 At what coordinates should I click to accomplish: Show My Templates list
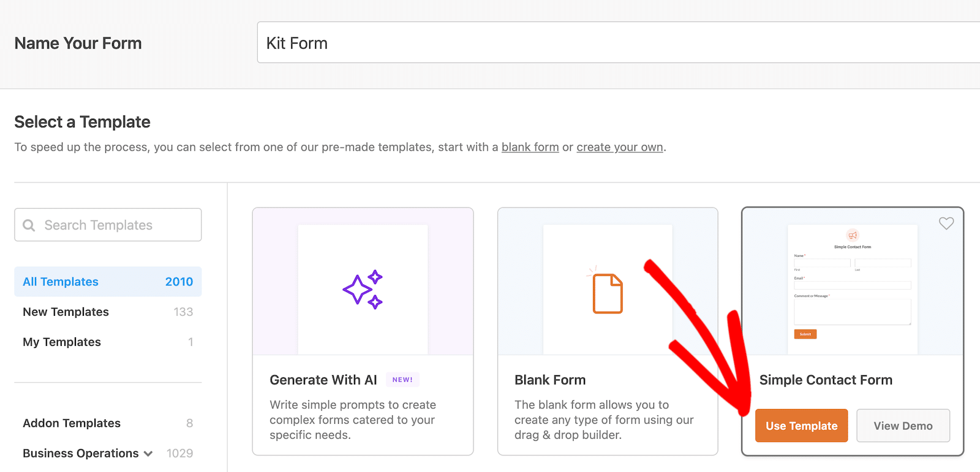tap(62, 342)
